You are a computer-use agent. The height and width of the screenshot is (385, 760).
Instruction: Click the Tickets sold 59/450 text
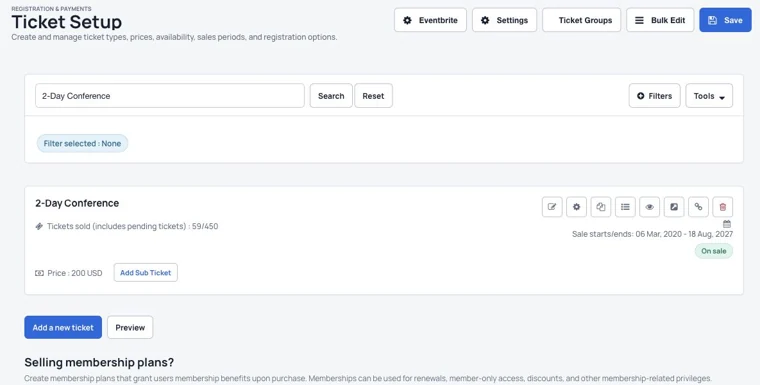tap(132, 226)
